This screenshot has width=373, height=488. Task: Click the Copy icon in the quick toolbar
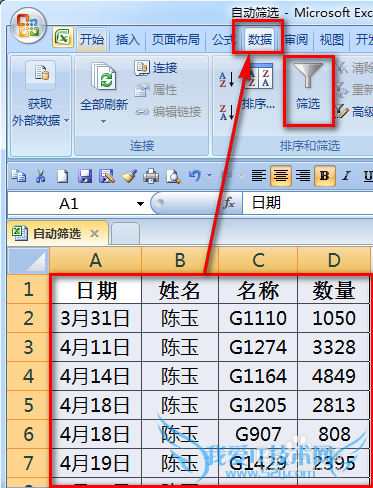click(x=19, y=176)
